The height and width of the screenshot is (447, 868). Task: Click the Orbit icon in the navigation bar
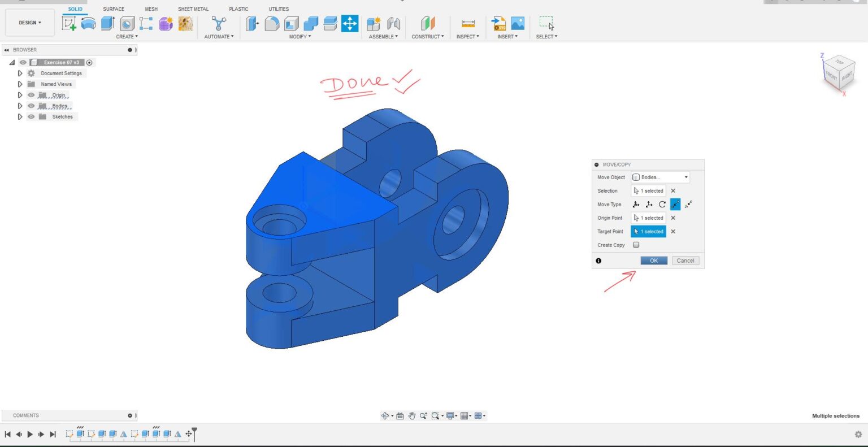(x=385, y=415)
